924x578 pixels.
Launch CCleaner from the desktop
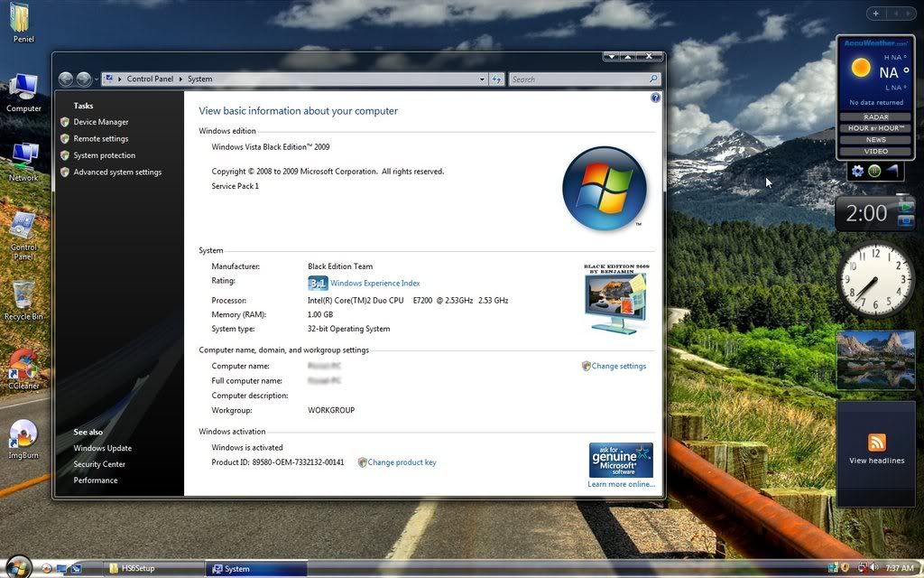23,369
